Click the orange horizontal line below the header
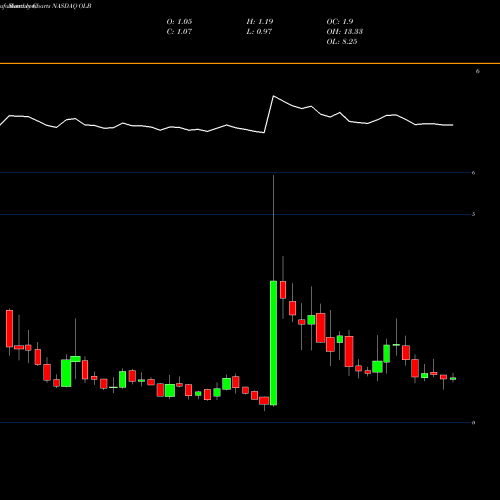The height and width of the screenshot is (500, 500). click(x=250, y=63)
